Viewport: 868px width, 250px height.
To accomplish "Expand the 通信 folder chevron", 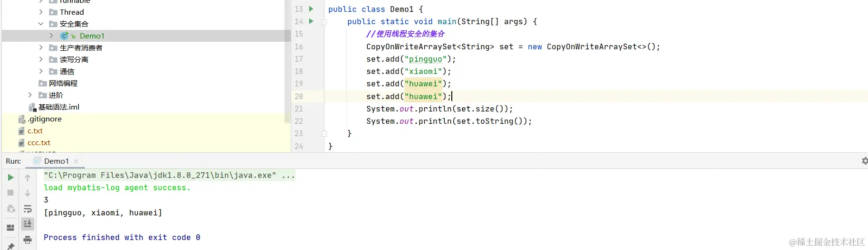I will 41,71.
